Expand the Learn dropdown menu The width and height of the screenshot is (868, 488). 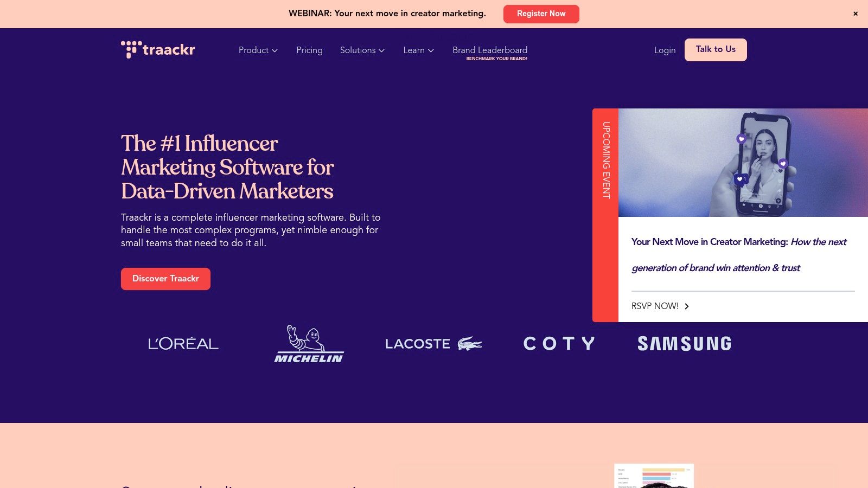(x=419, y=50)
